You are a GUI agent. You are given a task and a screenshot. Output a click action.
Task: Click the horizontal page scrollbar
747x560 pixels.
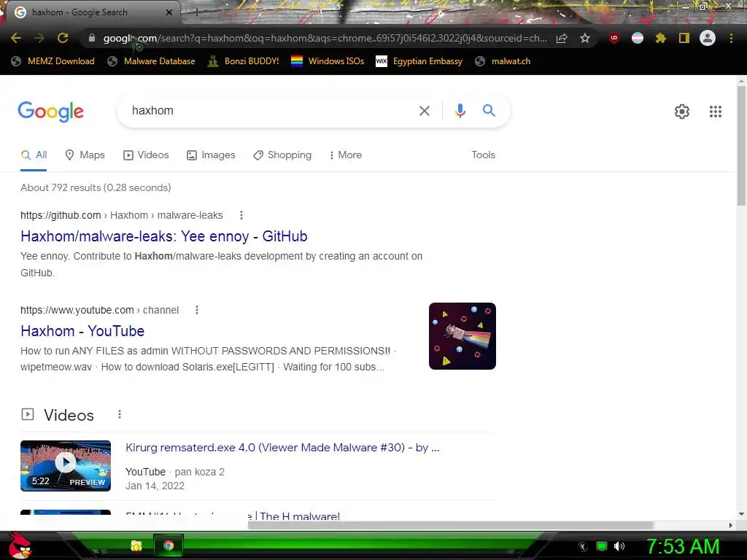coord(451,525)
